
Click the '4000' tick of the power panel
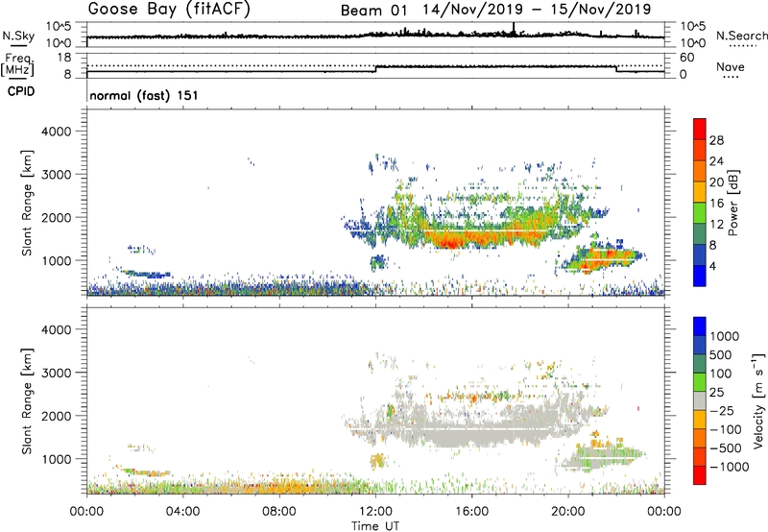click(56, 132)
